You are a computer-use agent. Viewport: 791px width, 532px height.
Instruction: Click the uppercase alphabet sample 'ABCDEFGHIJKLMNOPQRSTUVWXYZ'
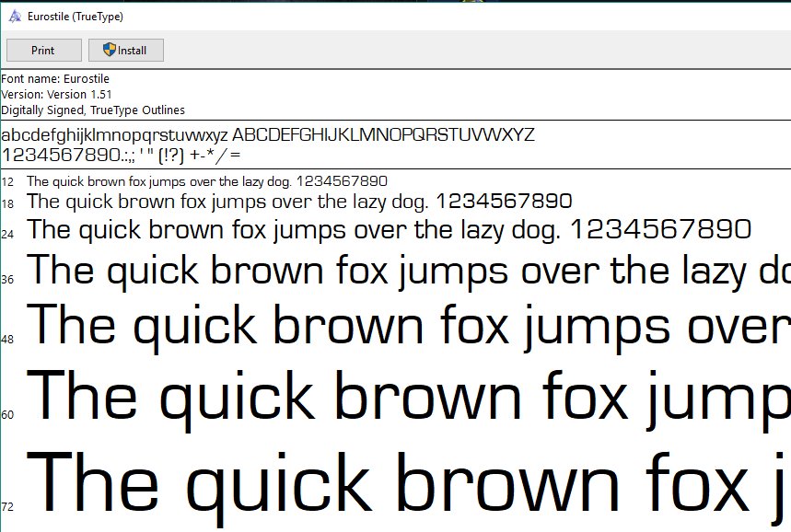click(x=383, y=134)
